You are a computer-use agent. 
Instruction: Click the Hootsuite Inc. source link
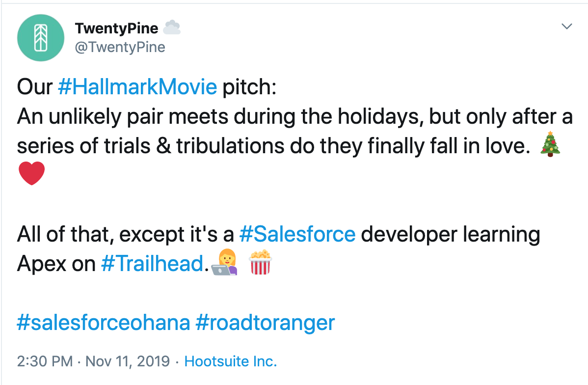[x=231, y=361]
